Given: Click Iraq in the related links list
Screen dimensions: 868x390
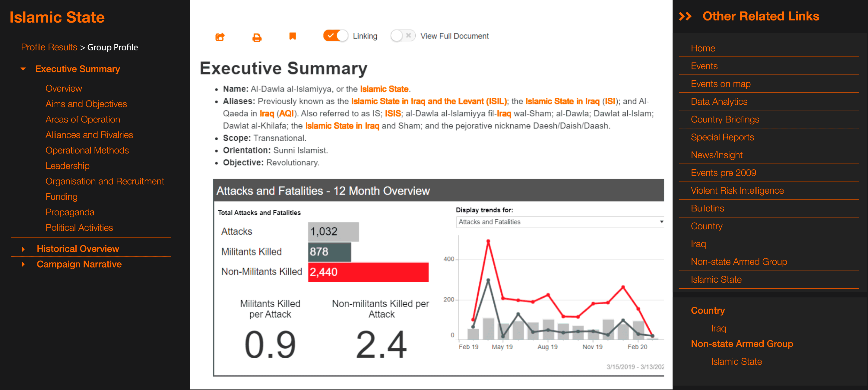Looking at the screenshot, I should point(698,244).
